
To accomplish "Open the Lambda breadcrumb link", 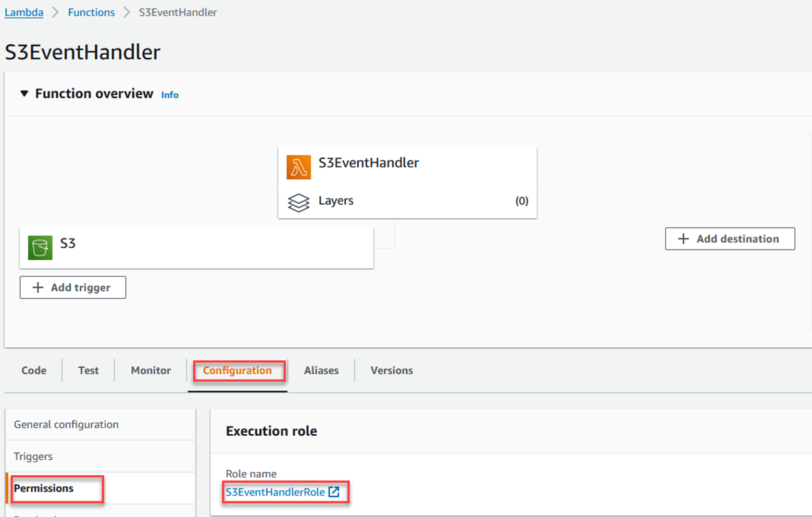I will pos(24,12).
